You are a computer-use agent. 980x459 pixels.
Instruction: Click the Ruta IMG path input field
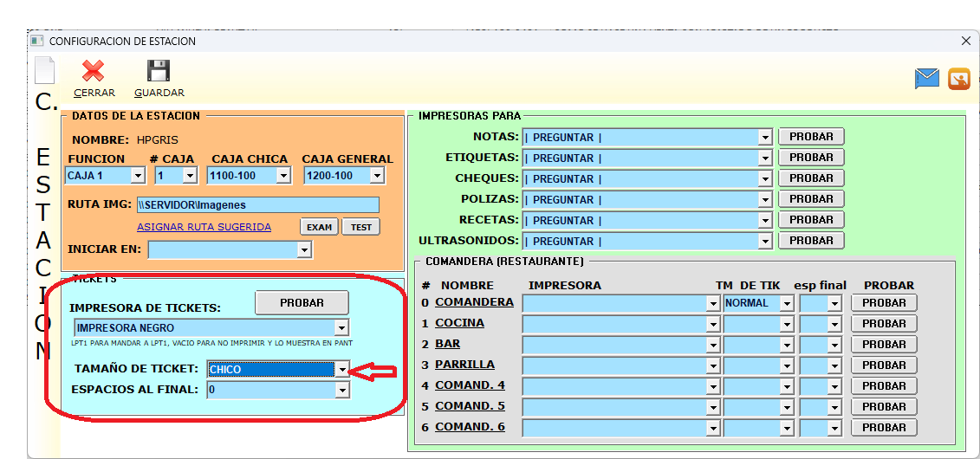click(257, 205)
